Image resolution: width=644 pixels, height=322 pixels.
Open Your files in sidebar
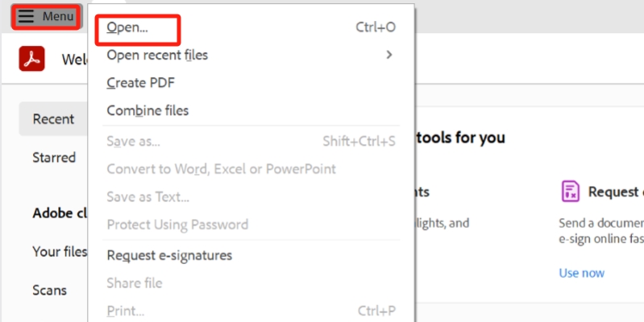59,252
